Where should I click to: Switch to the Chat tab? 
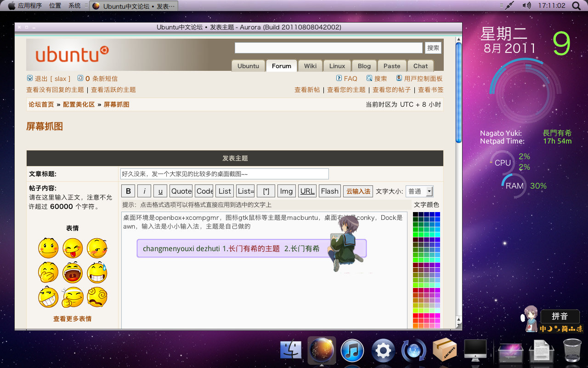[x=420, y=66]
